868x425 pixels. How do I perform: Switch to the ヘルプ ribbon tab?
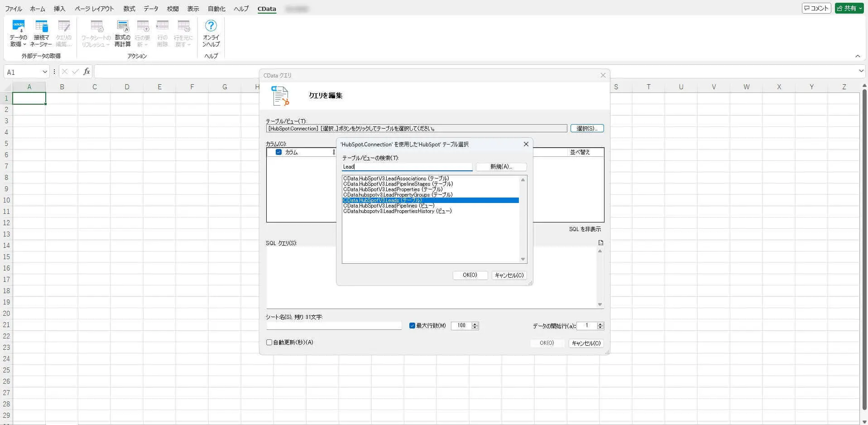coord(241,9)
